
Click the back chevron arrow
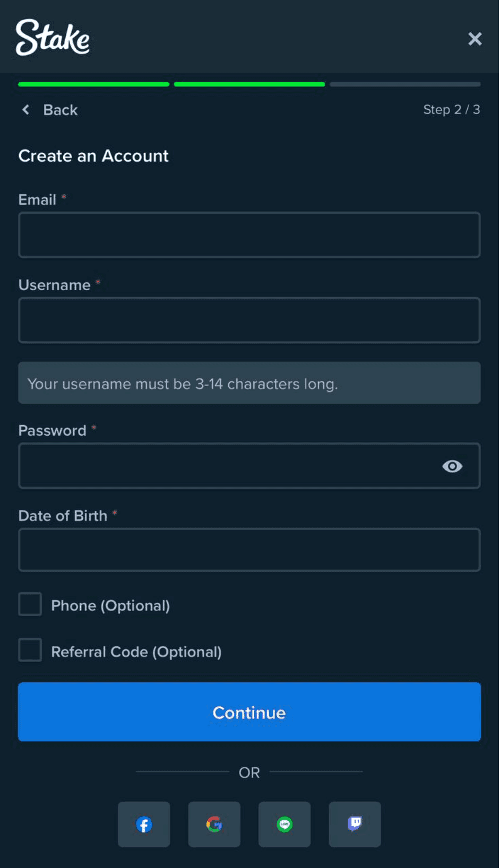click(25, 109)
